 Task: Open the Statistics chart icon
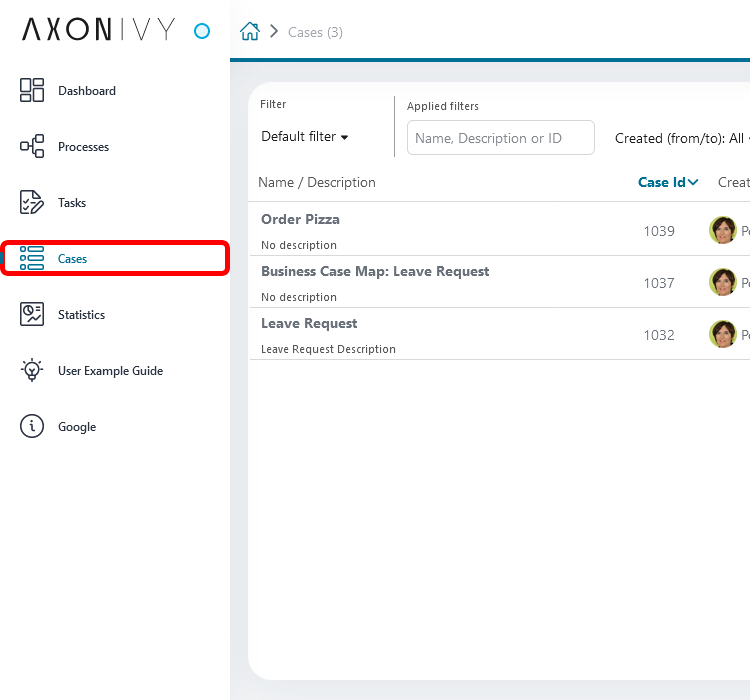(32, 314)
